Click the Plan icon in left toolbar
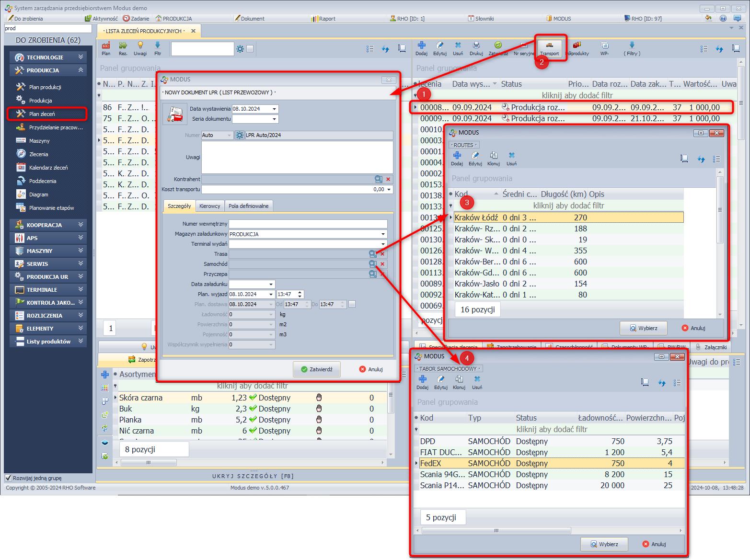The height and width of the screenshot is (560, 750). tap(106, 47)
